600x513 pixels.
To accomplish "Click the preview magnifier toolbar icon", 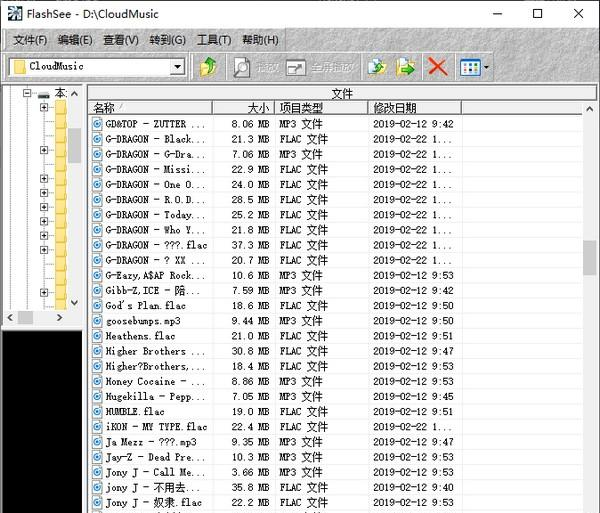I will pyautogui.click(x=241, y=67).
